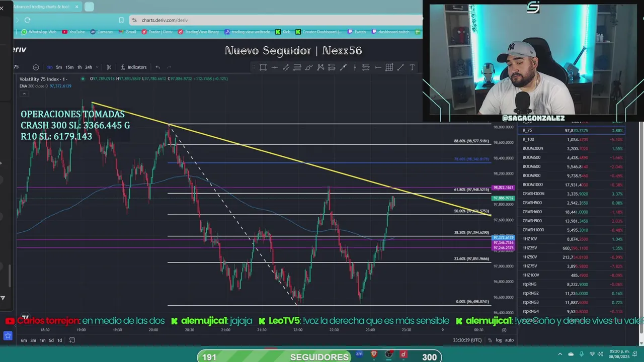644x362 pixels.
Task: Click the Volatility 75 Index symbol title
Action: tap(43, 79)
